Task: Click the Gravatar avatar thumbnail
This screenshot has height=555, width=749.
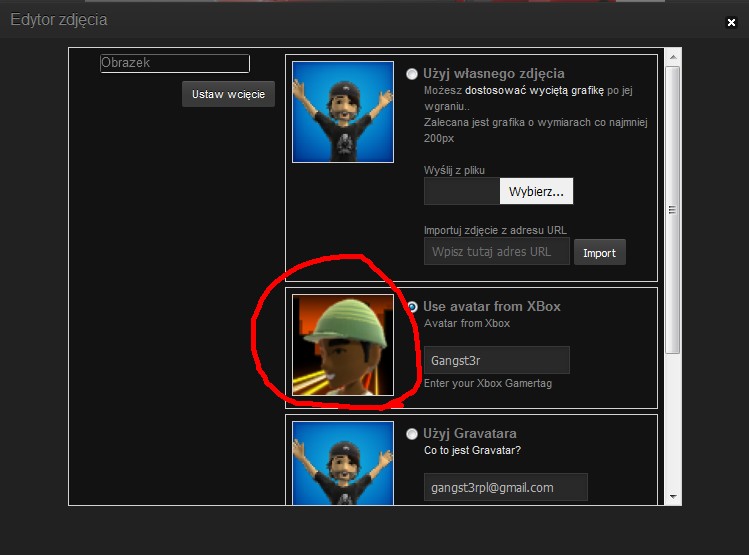Action: tap(342, 462)
